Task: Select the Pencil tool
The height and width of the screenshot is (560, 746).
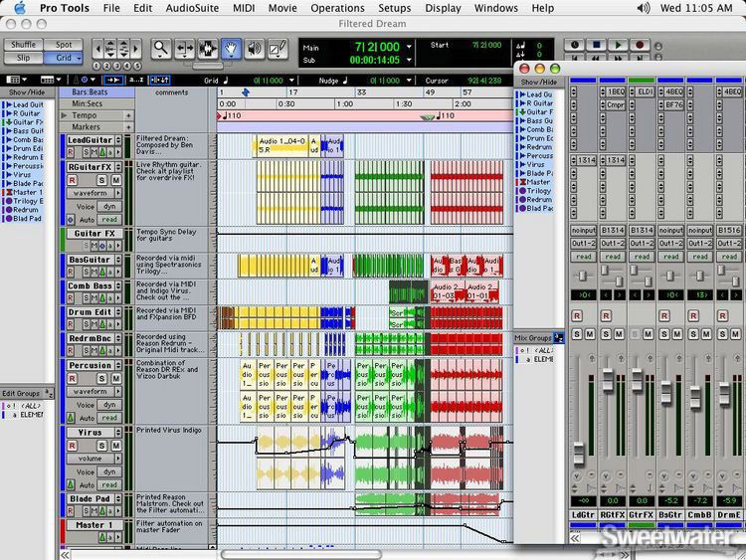Action: [278, 49]
